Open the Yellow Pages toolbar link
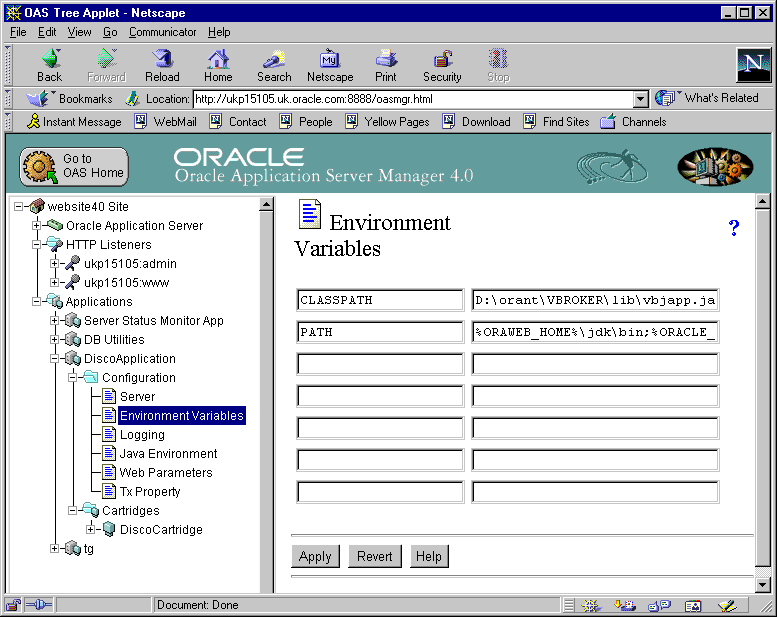The height and width of the screenshot is (618, 778). pos(388,122)
